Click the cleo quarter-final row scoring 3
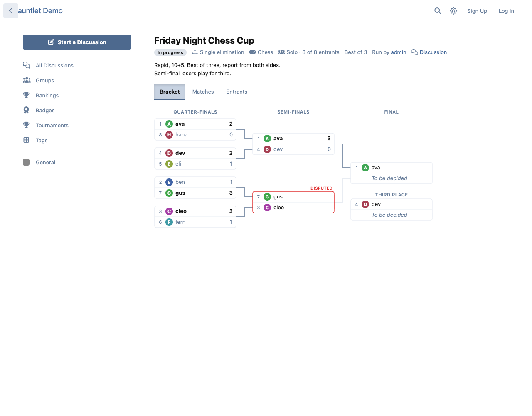Image resolution: width=532 pixels, height=416 pixels. point(195,211)
